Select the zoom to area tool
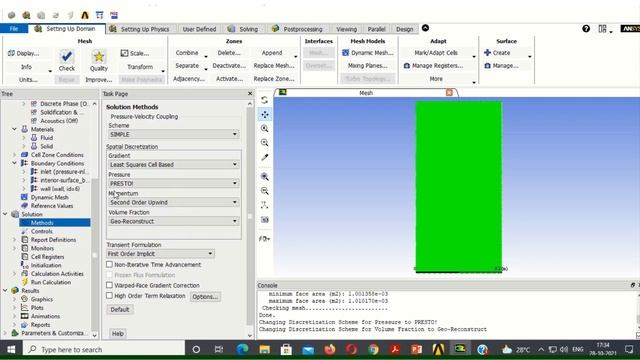 264,143
